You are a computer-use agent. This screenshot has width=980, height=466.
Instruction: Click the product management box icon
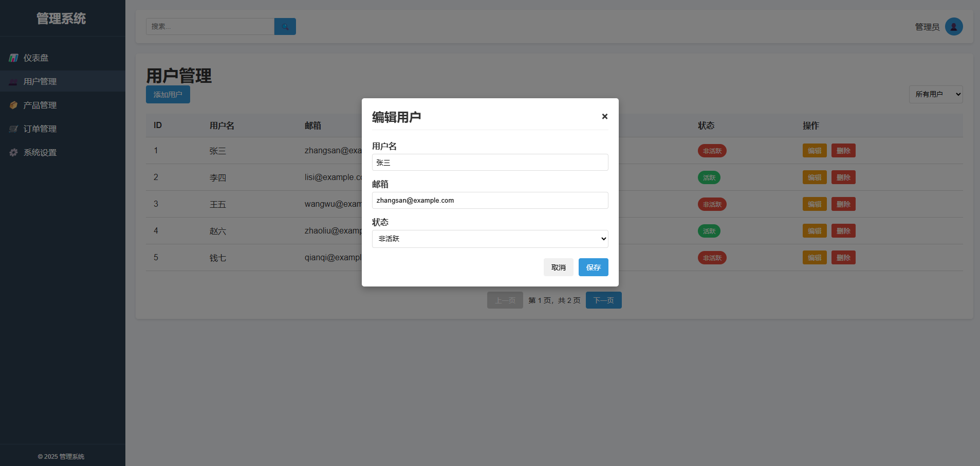(14, 105)
